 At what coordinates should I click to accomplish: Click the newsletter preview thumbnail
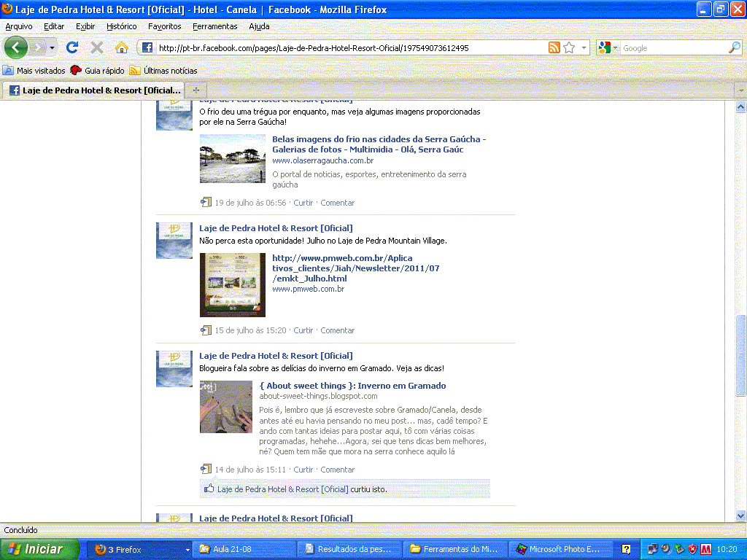[x=233, y=285]
